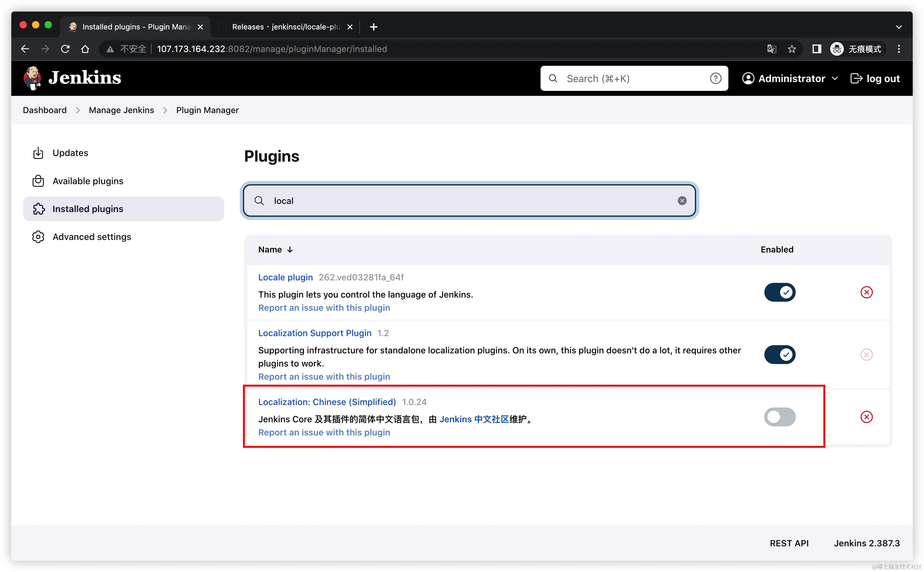Click the not-secure warning triangle icon
Viewport: 924px width, 572px height.
coord(110,49)
